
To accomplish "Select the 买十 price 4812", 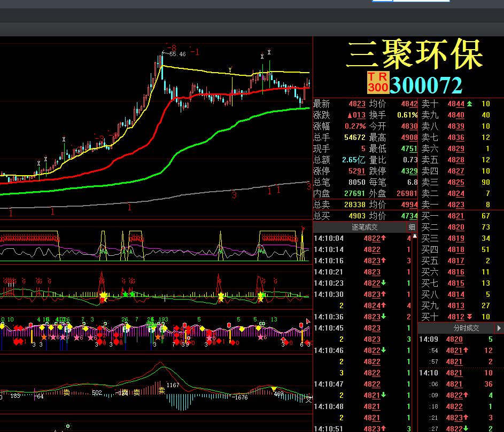I will point(456,317).
